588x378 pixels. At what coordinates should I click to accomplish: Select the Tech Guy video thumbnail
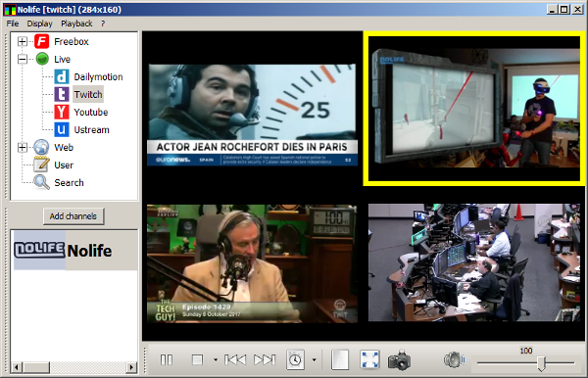click(x=252, y=263)
